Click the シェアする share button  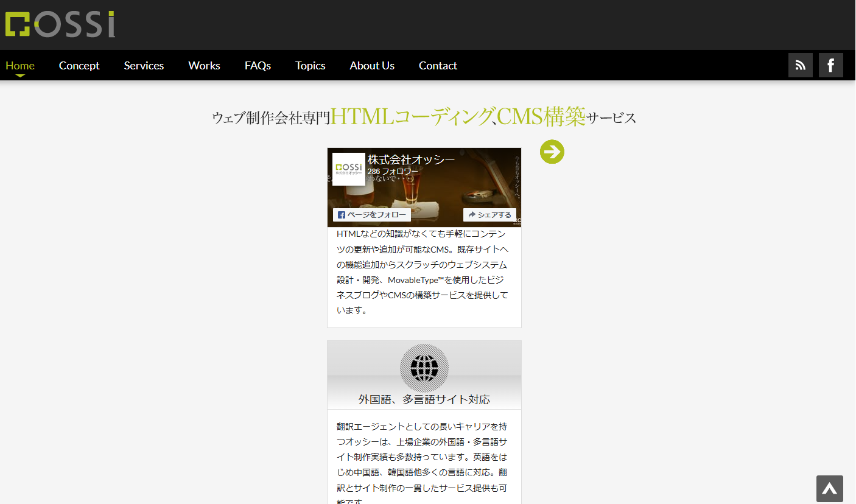489,214
